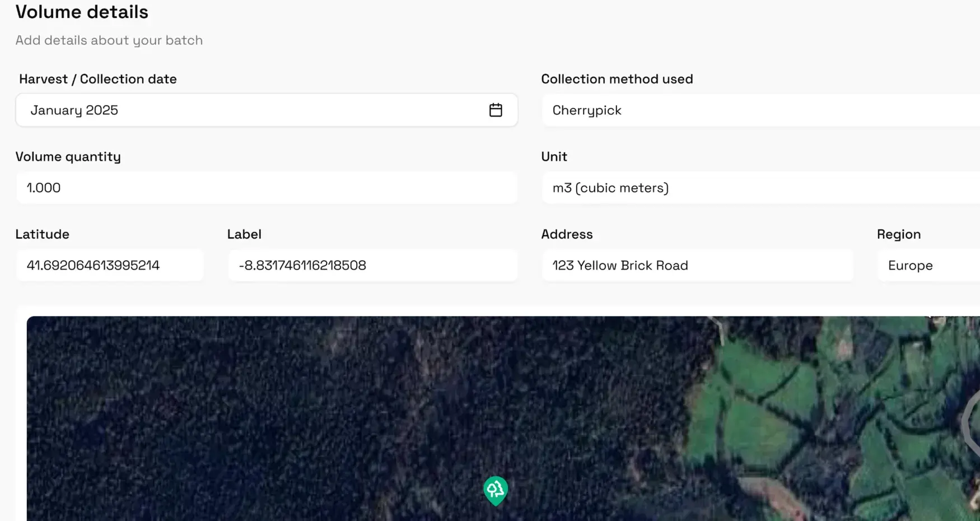The image size is (980, 521).
Task: Click the Volume details heading
Action: pos(82,12)
